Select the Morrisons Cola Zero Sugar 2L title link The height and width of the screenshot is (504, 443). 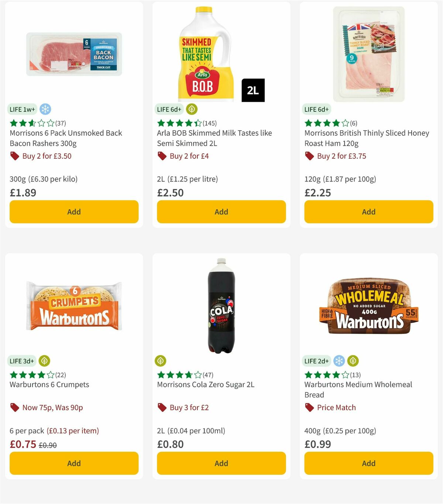click(x=205, y=384)
